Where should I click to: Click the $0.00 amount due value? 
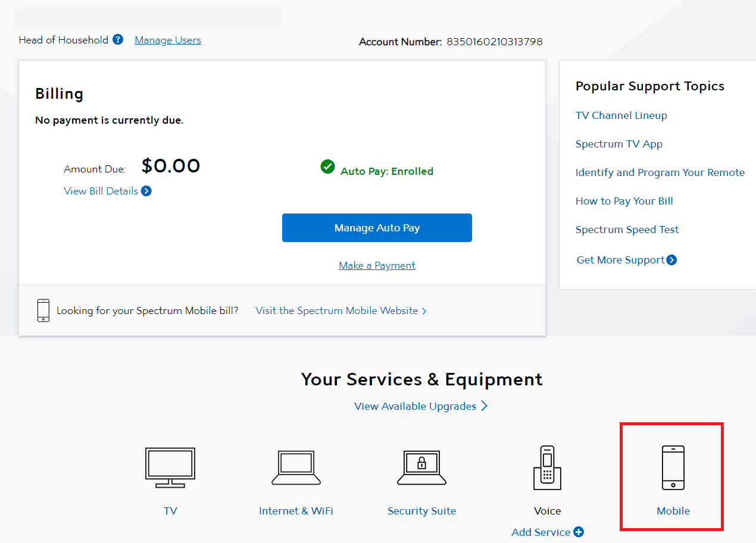pyautogui.click(x=171, y=166)
